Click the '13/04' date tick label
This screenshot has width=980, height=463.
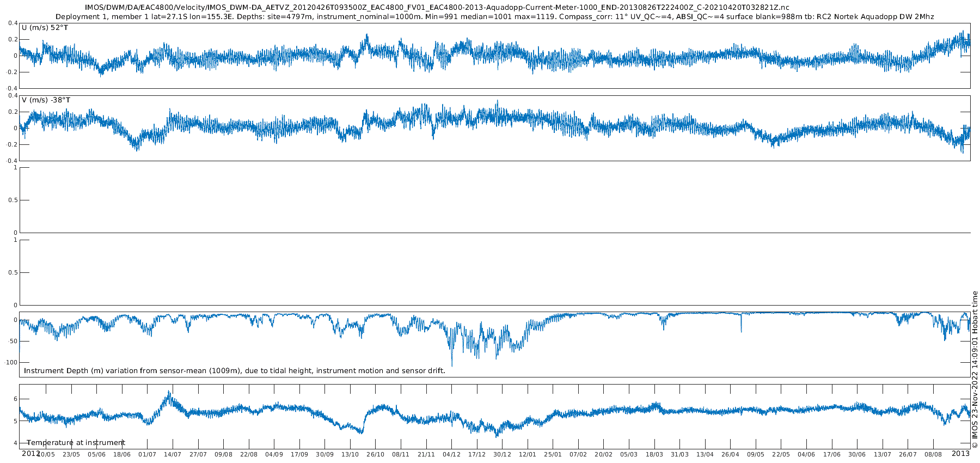coord(705,454)
